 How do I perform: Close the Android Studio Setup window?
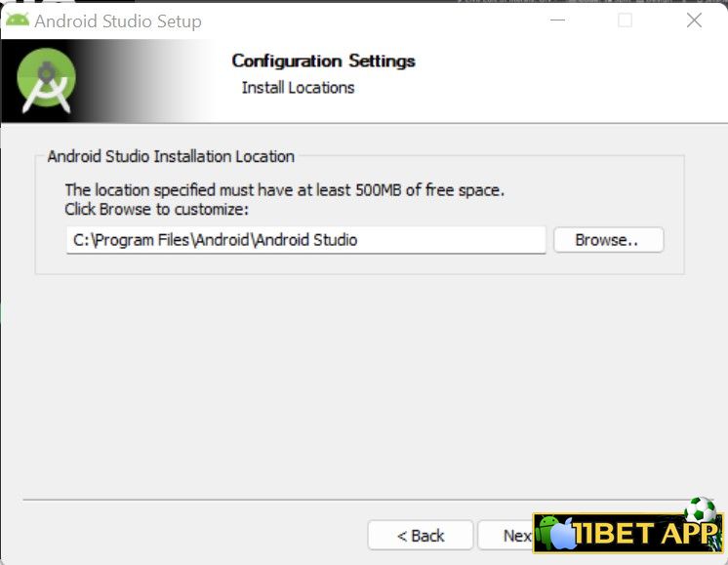tap(694, 20)
